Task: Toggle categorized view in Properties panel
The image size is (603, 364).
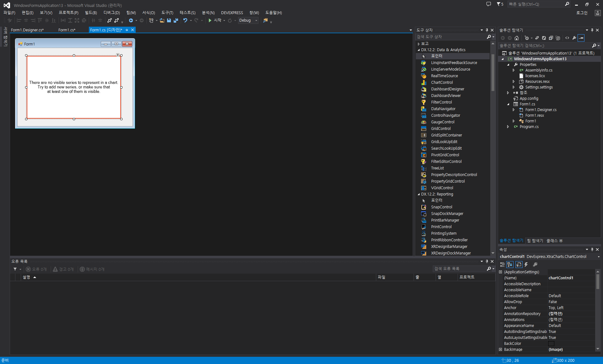Action: tap(502, 265)
